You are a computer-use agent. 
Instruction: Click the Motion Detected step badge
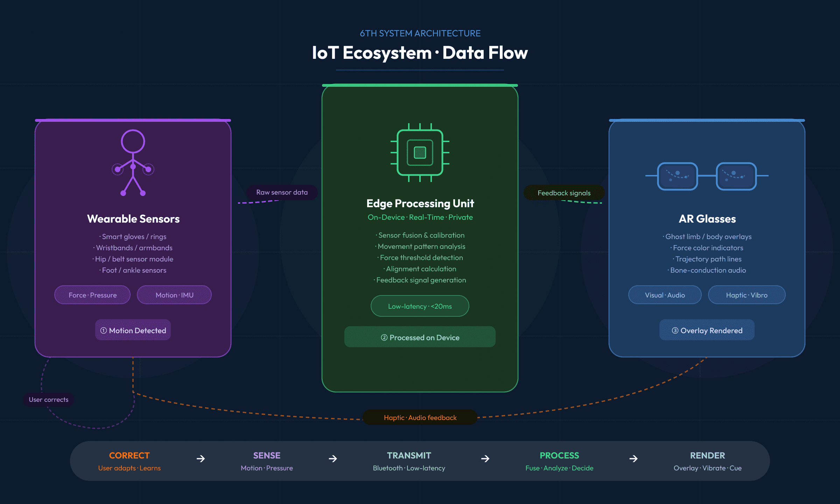(133, 330)
